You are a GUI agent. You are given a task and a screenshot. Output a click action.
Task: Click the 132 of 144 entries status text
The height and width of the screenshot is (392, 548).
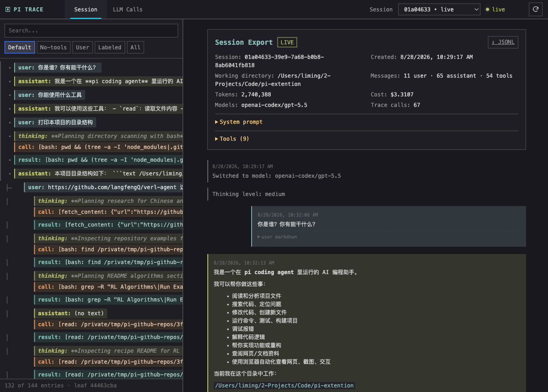point(34,386)
